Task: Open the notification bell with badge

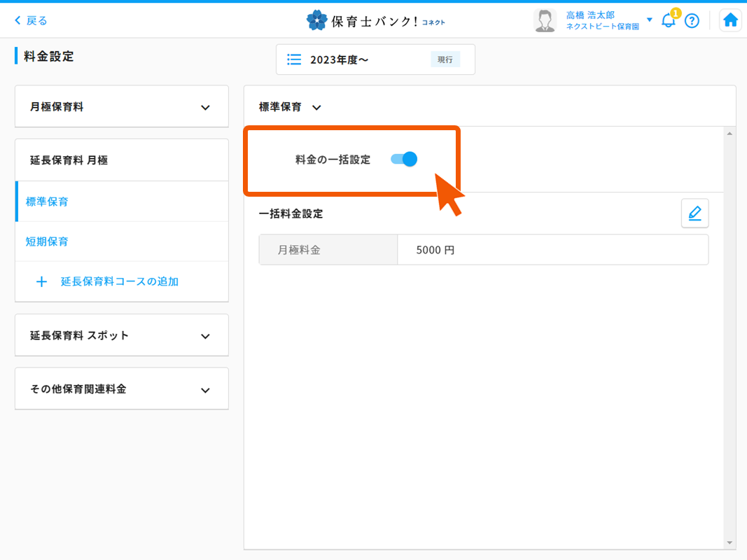Action: [x=668, y=20]
